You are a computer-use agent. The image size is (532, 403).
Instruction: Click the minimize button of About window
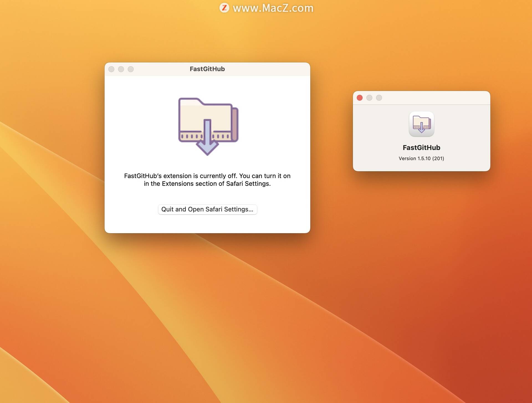click(x=369, y=98)
